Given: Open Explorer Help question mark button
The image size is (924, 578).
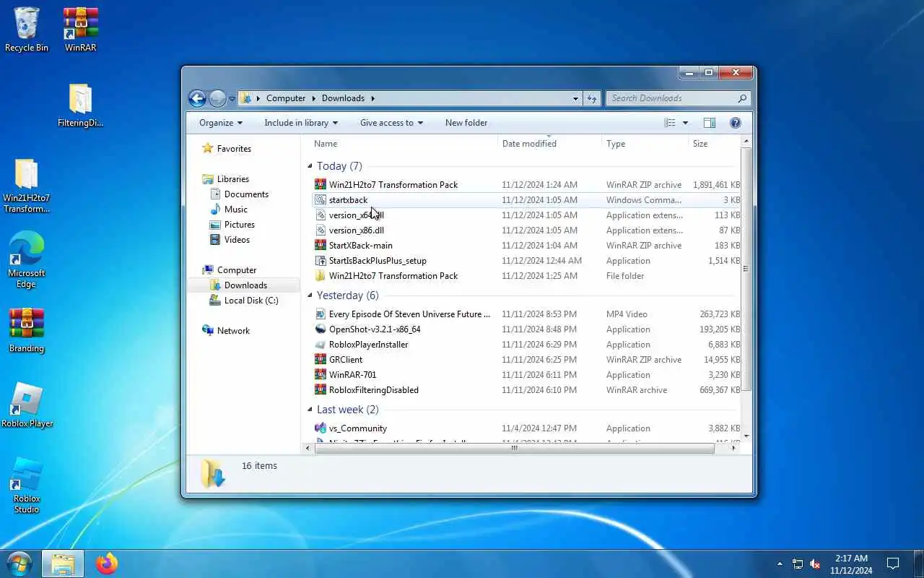Looking at the screenshot, I should pos(736,123).
